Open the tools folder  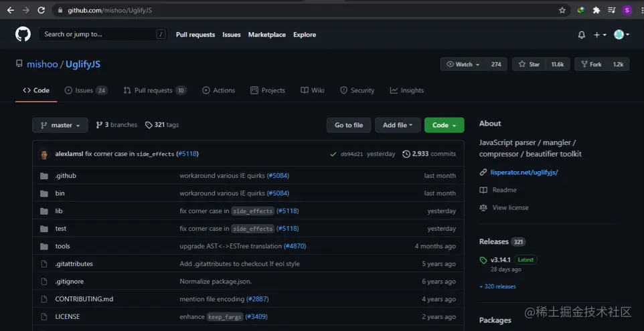(62, 246)
